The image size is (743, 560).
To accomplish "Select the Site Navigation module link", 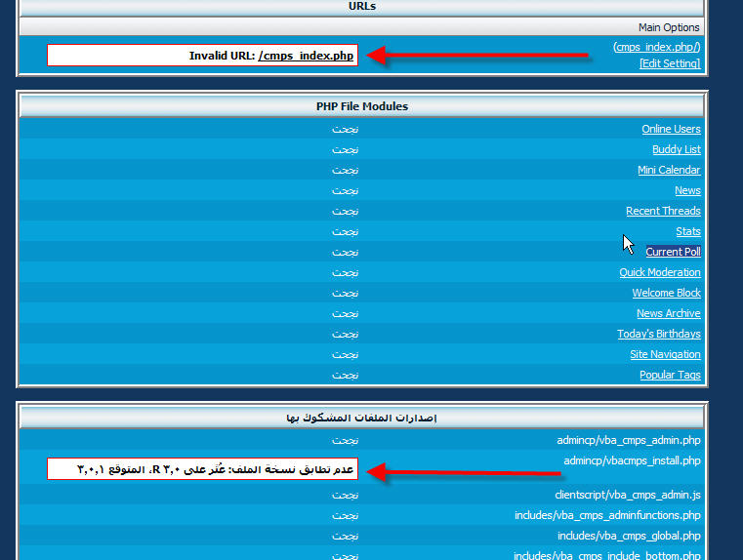I will point(665,354).
